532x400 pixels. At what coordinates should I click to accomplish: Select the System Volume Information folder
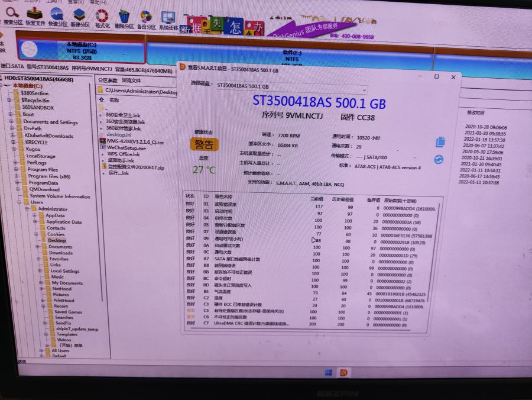60,196
